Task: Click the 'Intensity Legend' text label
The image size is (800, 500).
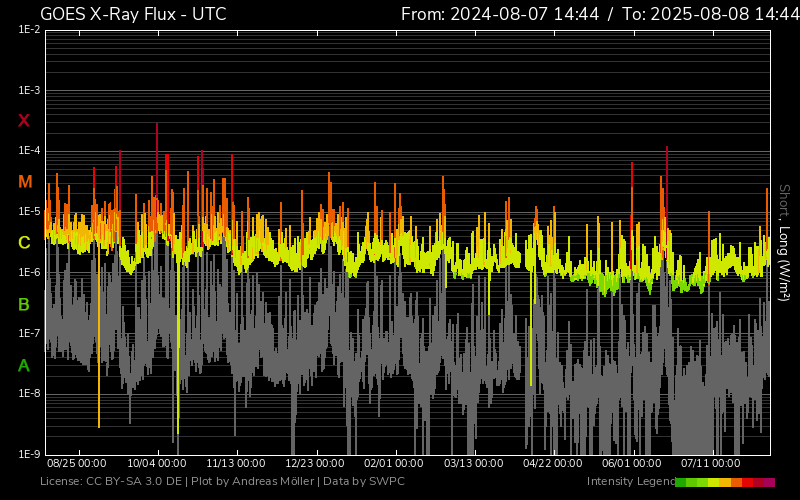Action: (x=629, y=482)
